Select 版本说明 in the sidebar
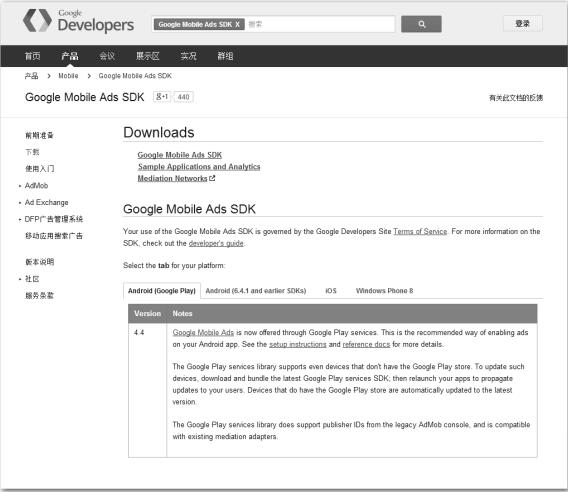568x492 pixels. coord(39,262)
